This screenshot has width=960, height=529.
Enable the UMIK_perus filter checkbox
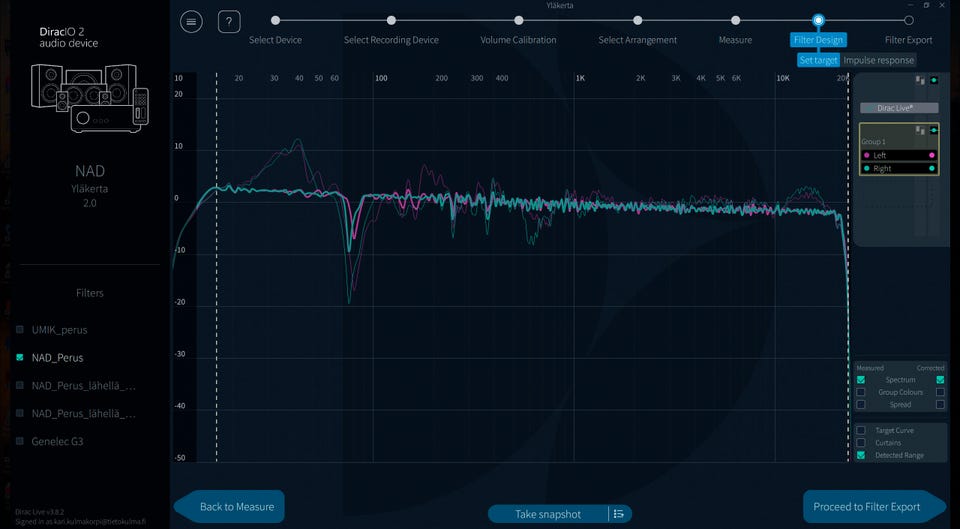point(20,329)
